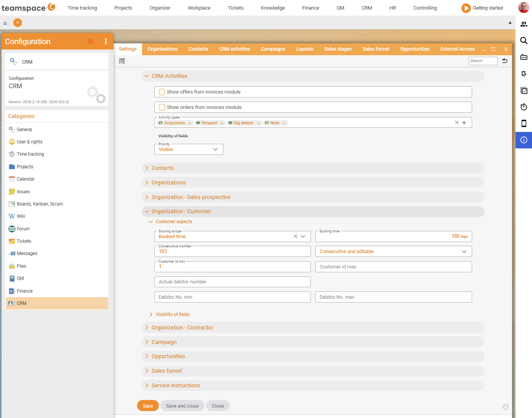Screen dimensions: 532x418
Task: Select the Wiki category
Action: coord(57,216)
